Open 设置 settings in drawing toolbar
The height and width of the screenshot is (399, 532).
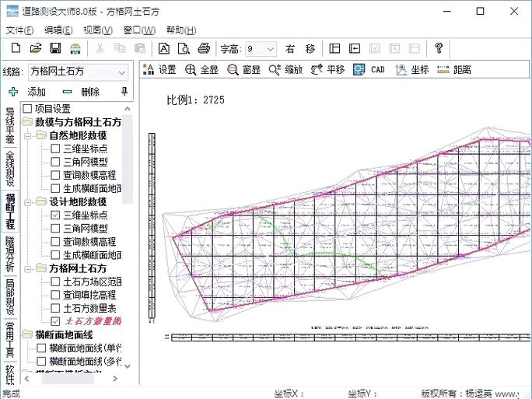coord(159,70)
